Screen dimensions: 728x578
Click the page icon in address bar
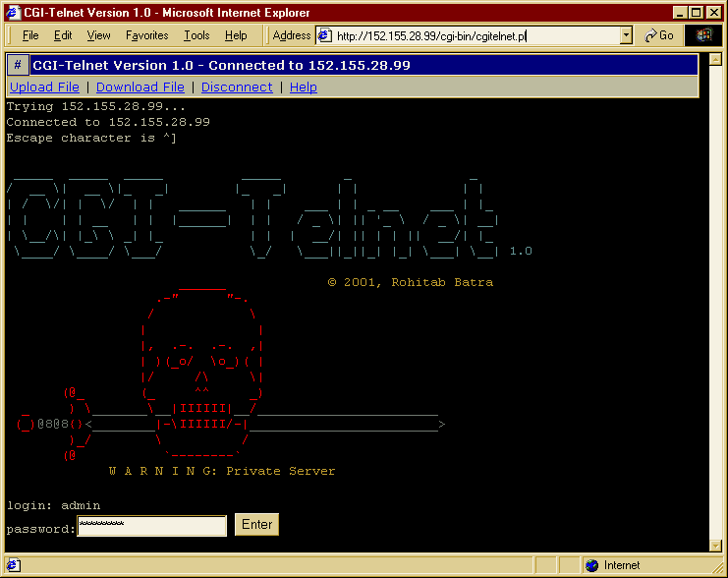click(324, 35)
